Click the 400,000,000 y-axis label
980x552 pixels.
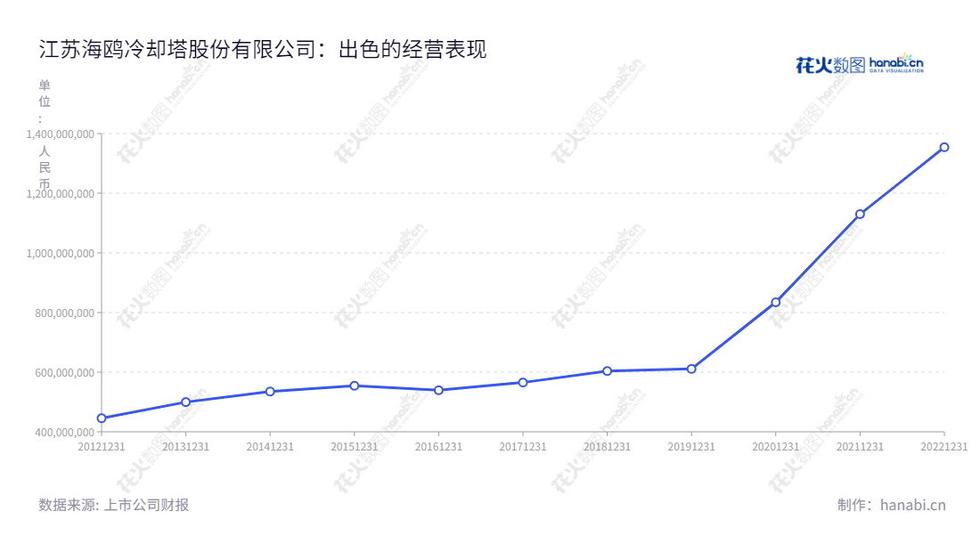[x=64, y=432]
